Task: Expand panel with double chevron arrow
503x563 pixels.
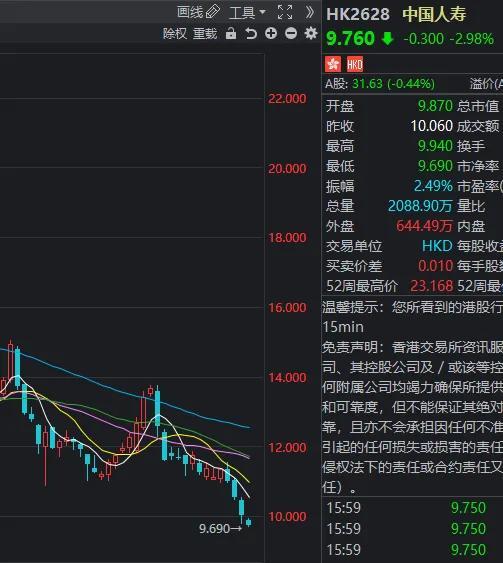Action: coord(310,12)
